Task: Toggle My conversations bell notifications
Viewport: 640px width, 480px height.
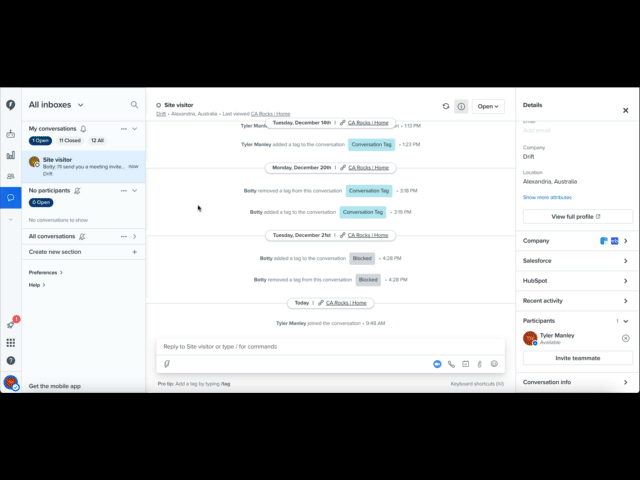Action: pos(83,129)
